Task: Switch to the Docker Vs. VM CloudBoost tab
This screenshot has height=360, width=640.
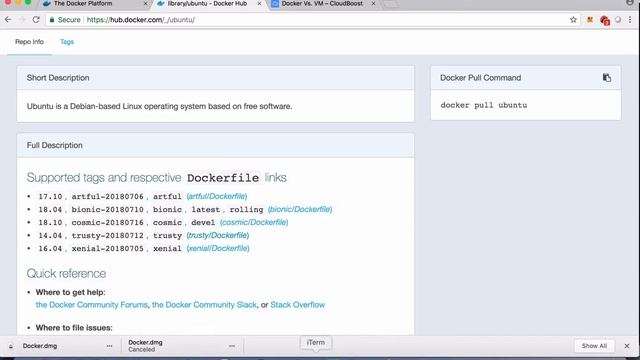Action: pyautogui.click(x=322, y=4)
